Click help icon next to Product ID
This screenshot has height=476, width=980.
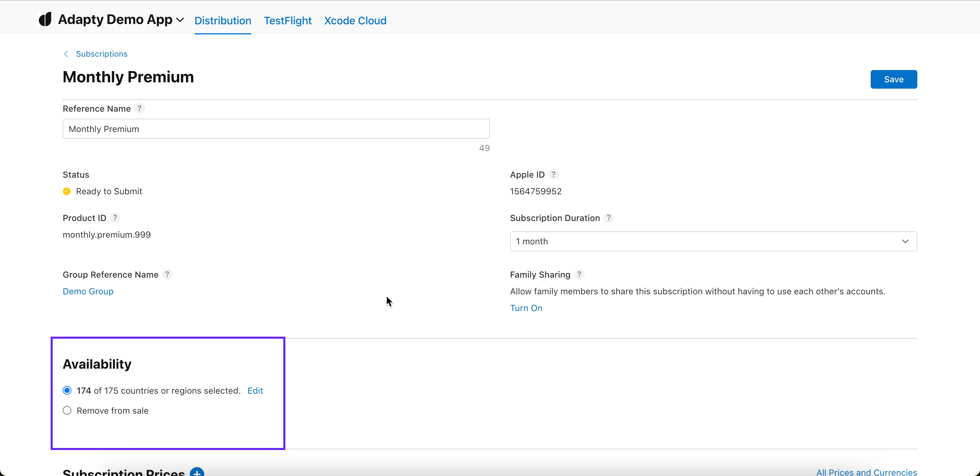[115, 218]
